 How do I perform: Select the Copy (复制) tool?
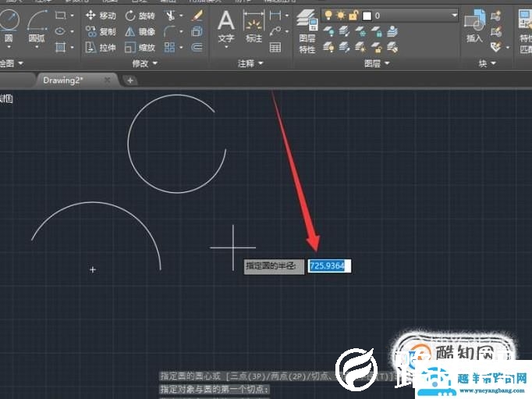(100, 31)
